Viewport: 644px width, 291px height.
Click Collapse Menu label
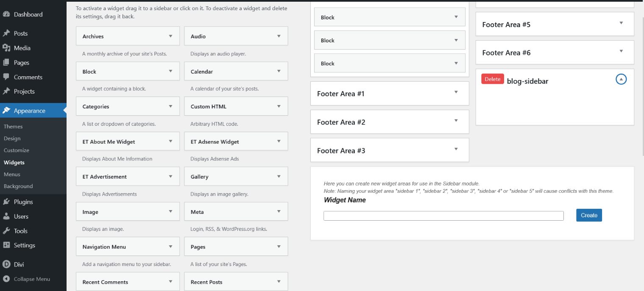(x=32, y=279)
